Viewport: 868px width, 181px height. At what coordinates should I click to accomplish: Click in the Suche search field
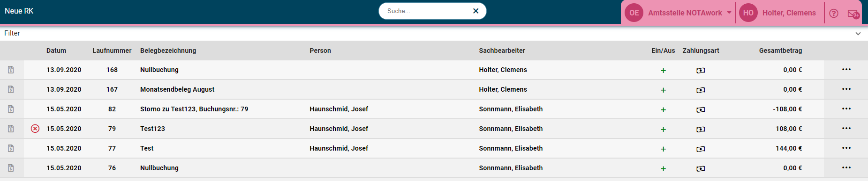427,11
